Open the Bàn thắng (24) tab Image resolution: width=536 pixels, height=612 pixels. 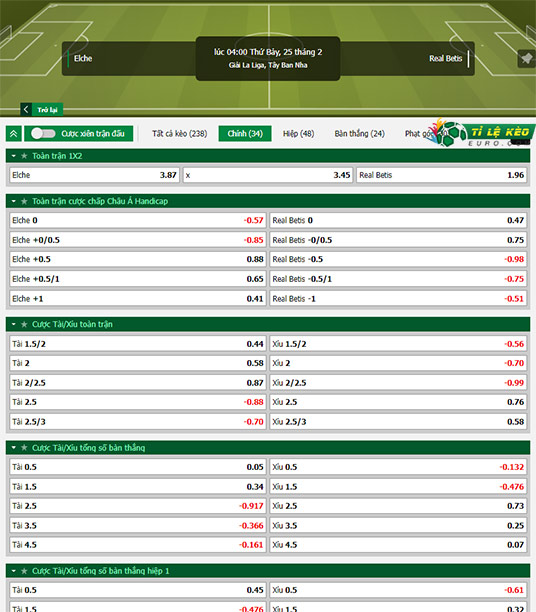[360, 134]
